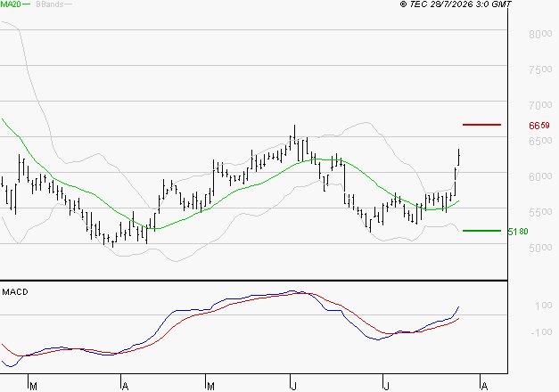Viewport: 559px width, 392px height.
Task: Click the red 6659 resistance line
Action: click(481, 125)
